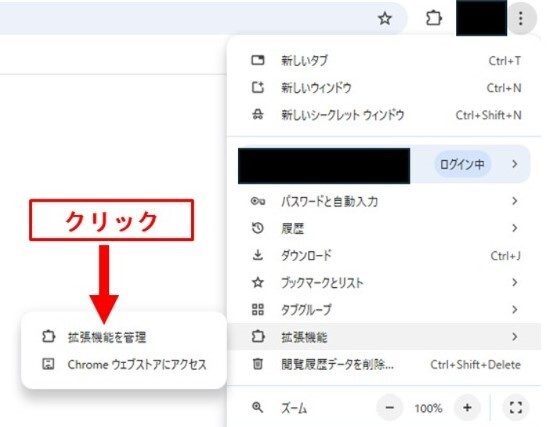The image size is (560, 427).
Task: Click the new tab icon beside 新しいタブ
Action: (x=258, y=60)
